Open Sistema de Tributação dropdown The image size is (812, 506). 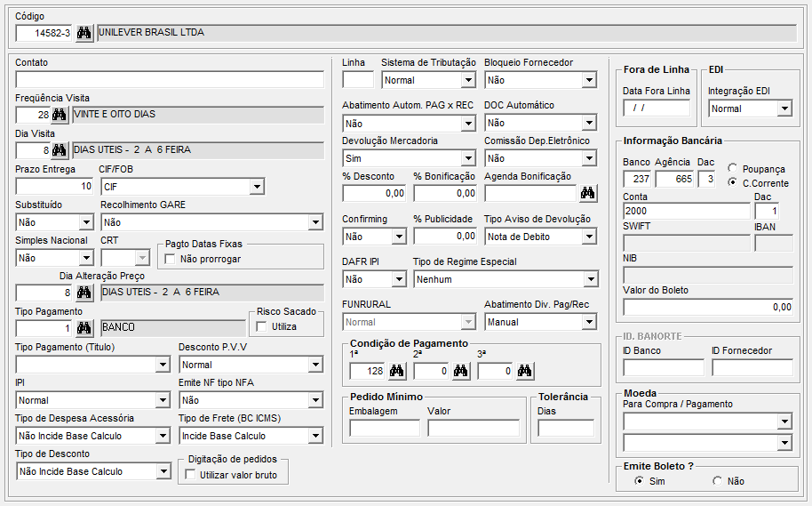pos(468,80)
